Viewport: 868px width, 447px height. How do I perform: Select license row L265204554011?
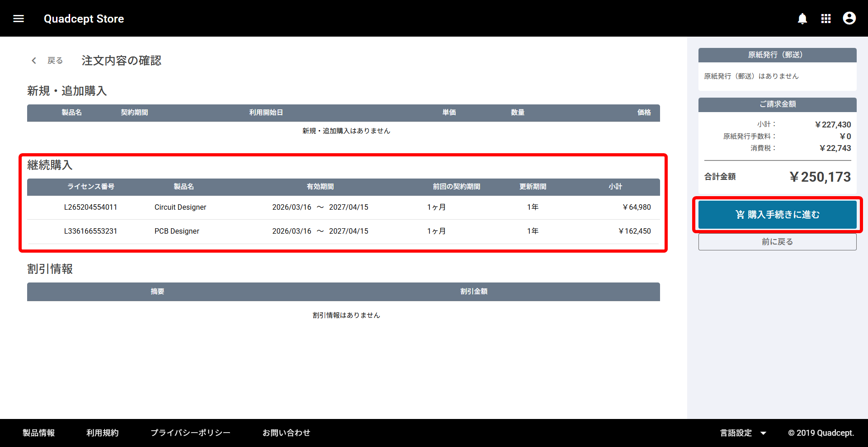click(x=90, y=207)
